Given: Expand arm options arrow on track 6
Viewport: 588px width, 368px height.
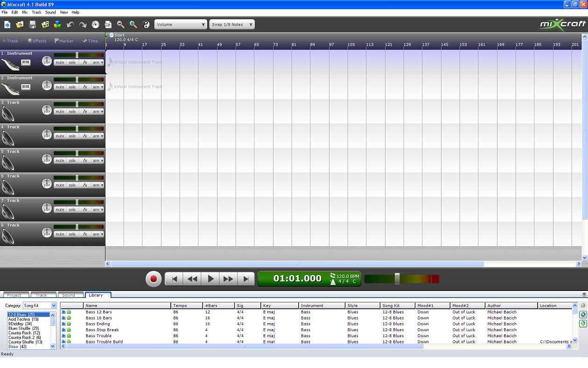Looking at the screenshot, I should click(x=102, y=185).
